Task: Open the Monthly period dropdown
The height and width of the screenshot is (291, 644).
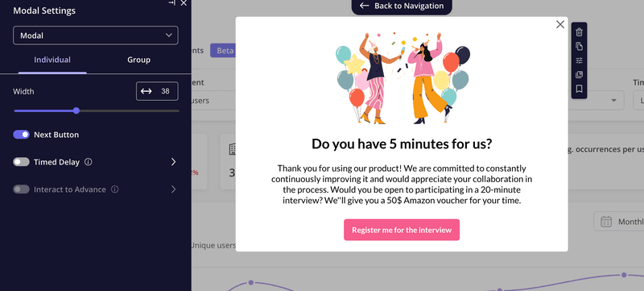Action: pos(619,222)
